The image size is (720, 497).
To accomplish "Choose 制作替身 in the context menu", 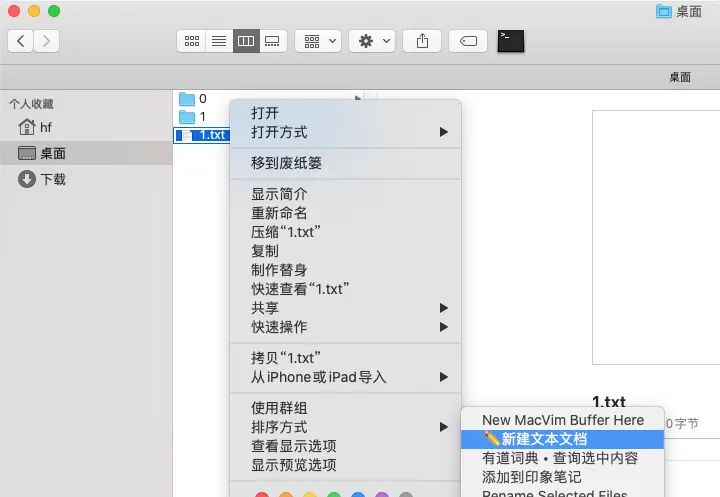I will click(x=345, y=270).
